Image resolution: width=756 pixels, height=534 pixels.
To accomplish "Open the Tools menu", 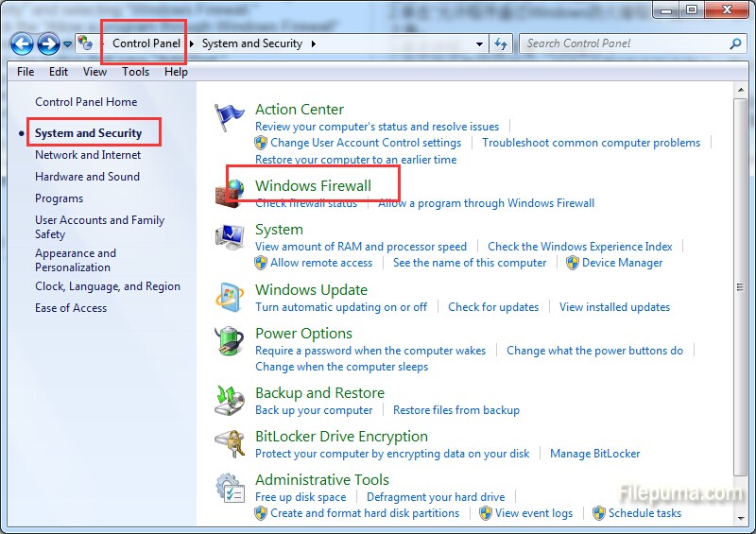I will (x=135, y=72).
